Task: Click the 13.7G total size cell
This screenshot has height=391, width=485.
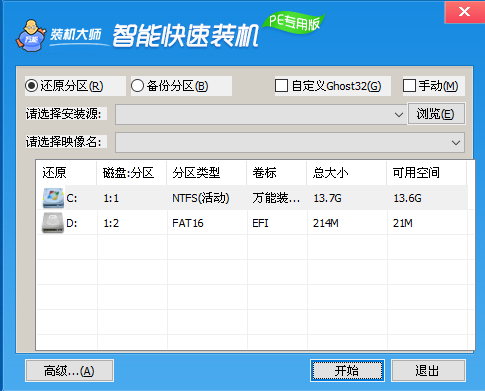Action: click(x=327, y=198)
